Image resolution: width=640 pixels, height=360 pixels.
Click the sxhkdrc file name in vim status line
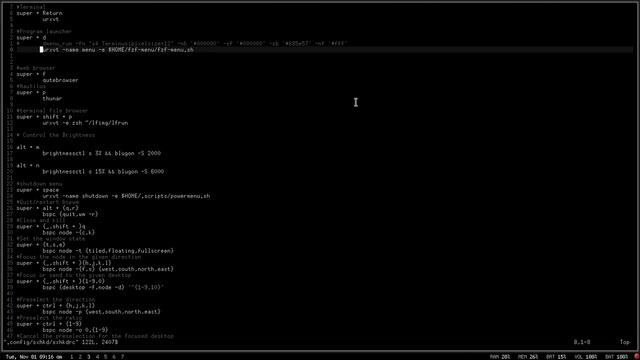pos(41,342)
